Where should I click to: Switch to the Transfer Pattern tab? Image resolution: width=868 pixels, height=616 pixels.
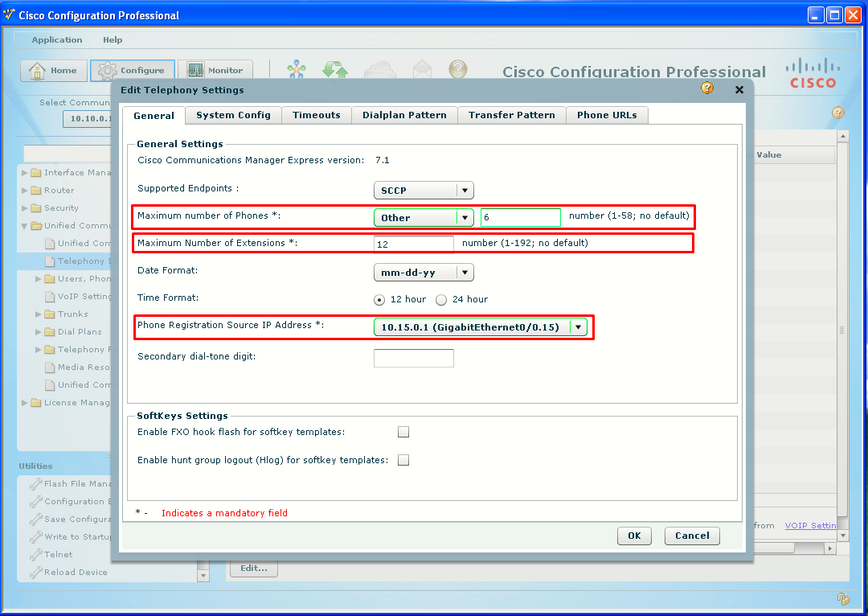[x=511, y=115]
